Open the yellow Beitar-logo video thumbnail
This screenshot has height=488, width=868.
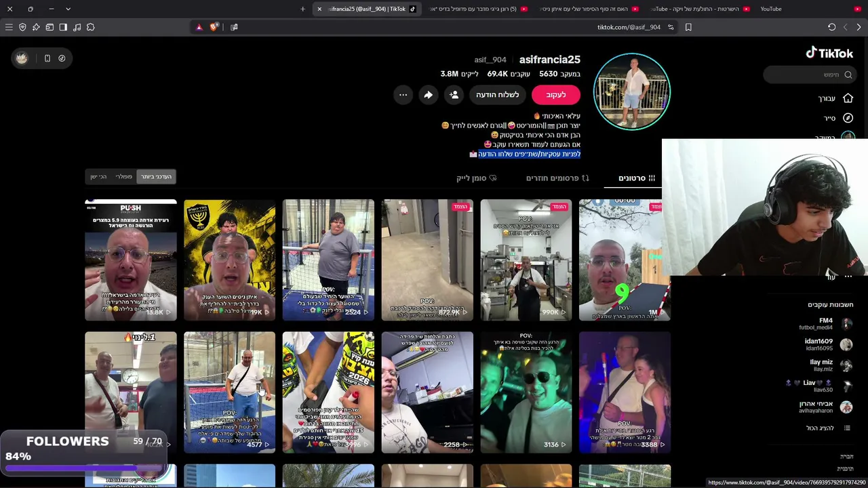(x=229, y=260)
